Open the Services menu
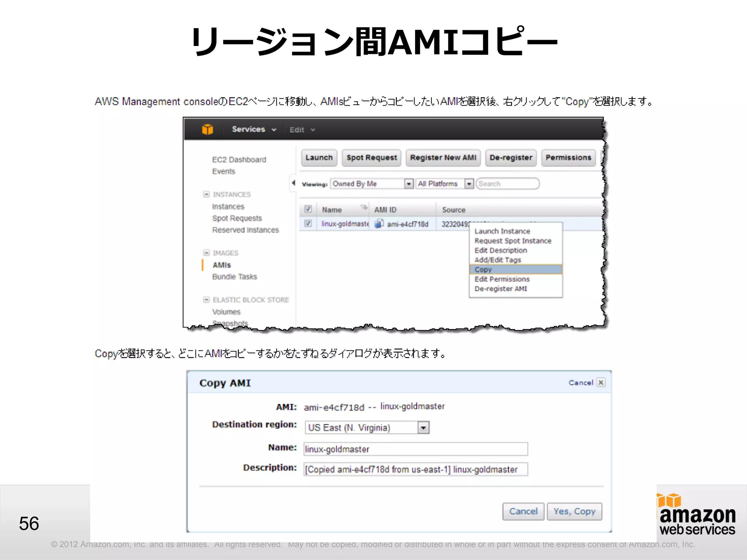The width and height of the screenshot is (747, 560). coord(254,129)
